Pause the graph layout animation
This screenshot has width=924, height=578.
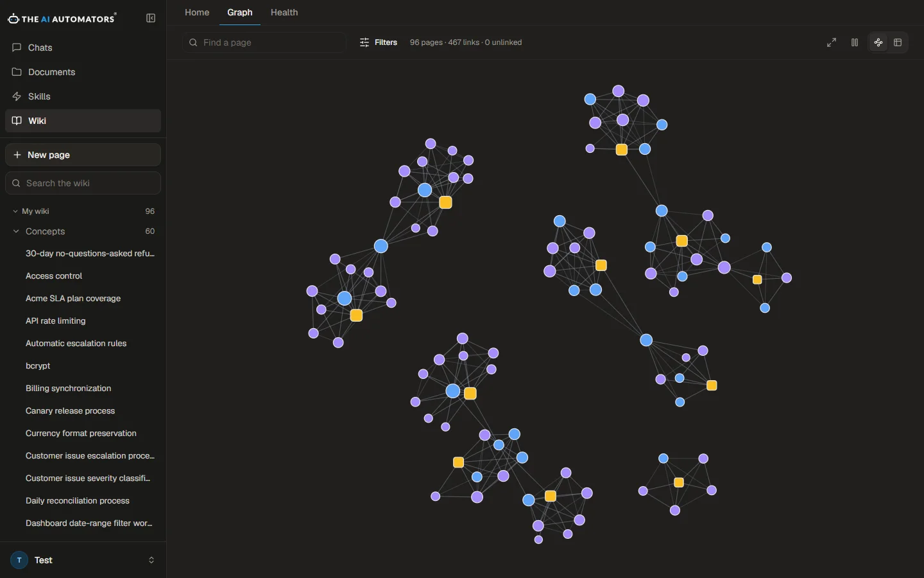(855, 42)
